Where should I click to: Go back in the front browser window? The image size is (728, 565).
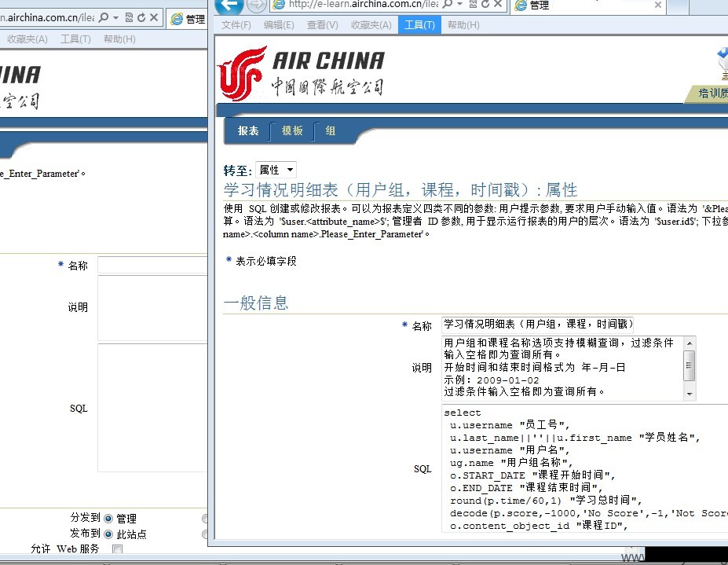230,6
